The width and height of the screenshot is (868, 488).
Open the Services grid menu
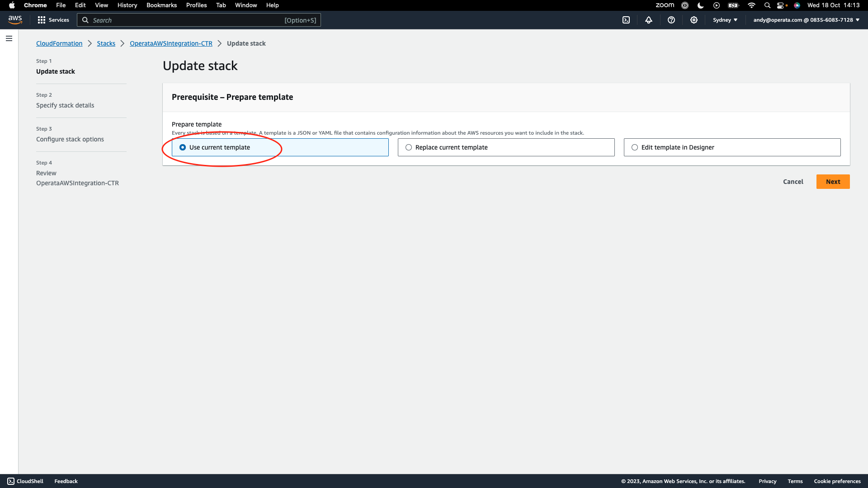pyautogui.click(x=53, y=20)
